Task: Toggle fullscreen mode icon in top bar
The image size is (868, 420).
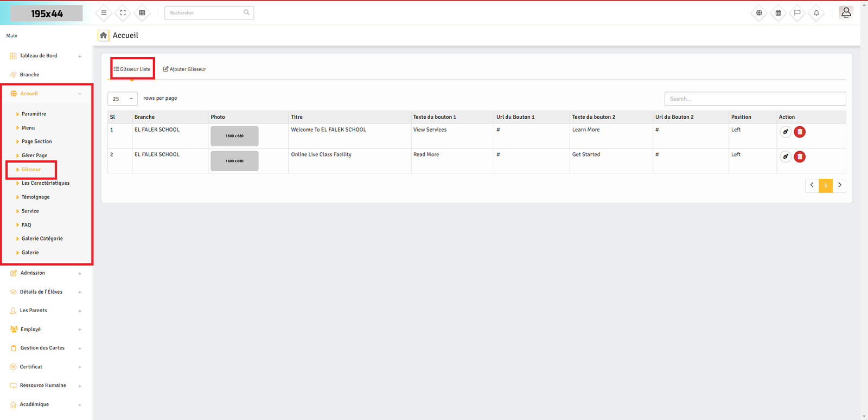Action: 123,13
